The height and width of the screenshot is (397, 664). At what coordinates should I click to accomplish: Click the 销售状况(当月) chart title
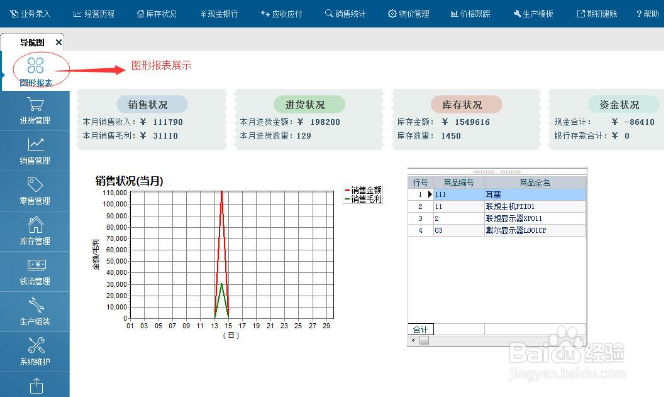coord(129,181)
